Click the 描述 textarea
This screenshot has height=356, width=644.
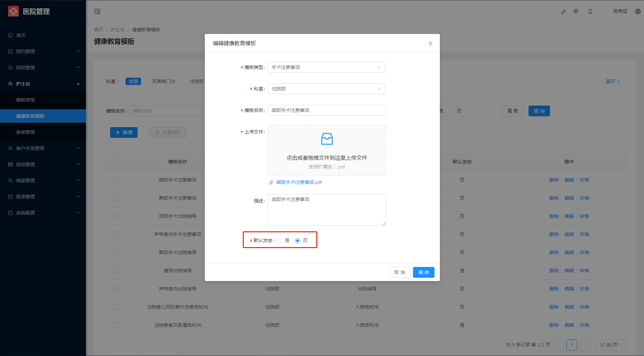coord(327,210)
